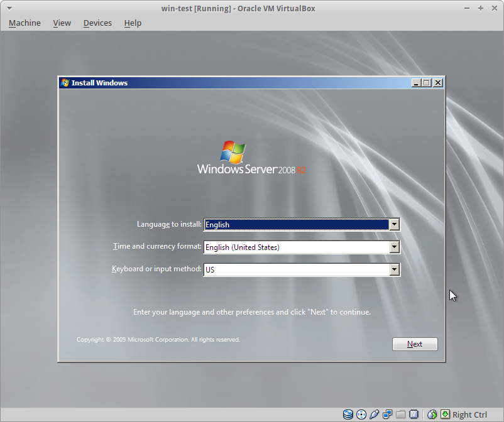Click the Time and currency format label
The image size is (504, 422).
(x=157, y=246)
